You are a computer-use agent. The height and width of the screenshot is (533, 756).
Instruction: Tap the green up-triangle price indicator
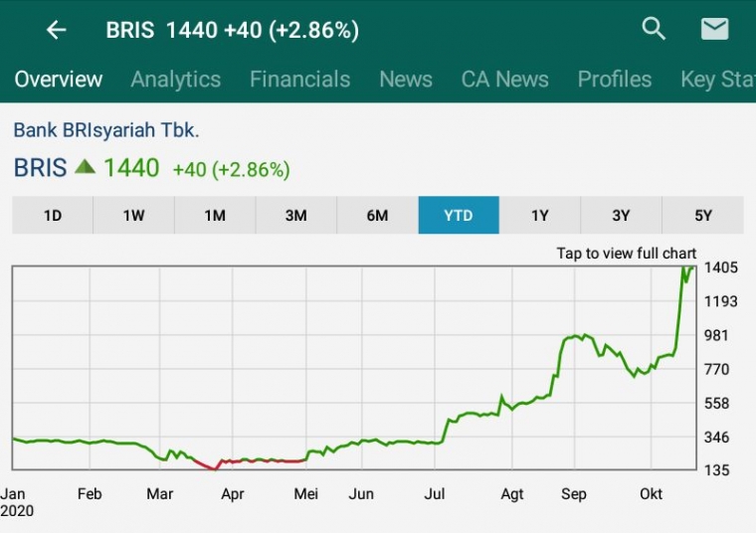(86, 167)
